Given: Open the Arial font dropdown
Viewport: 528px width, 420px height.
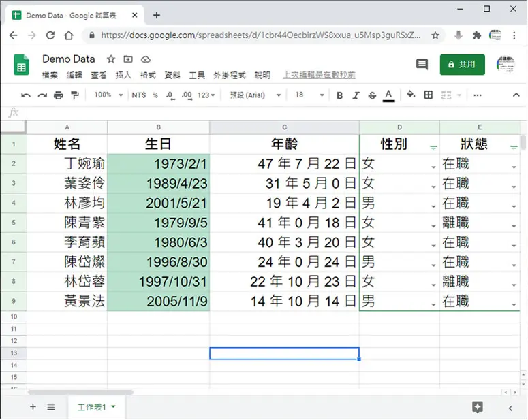Looking at the screenshot, I should click(x=255, y=95).
